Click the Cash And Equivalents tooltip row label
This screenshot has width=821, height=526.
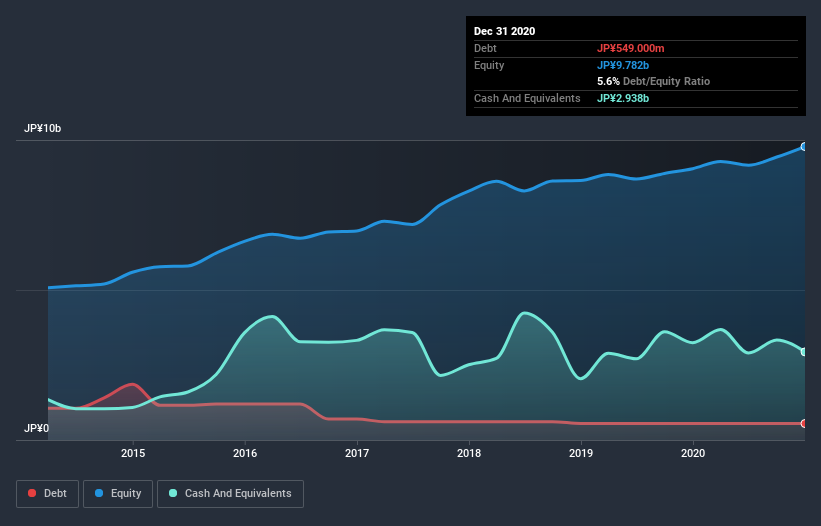tap(527, 98)
